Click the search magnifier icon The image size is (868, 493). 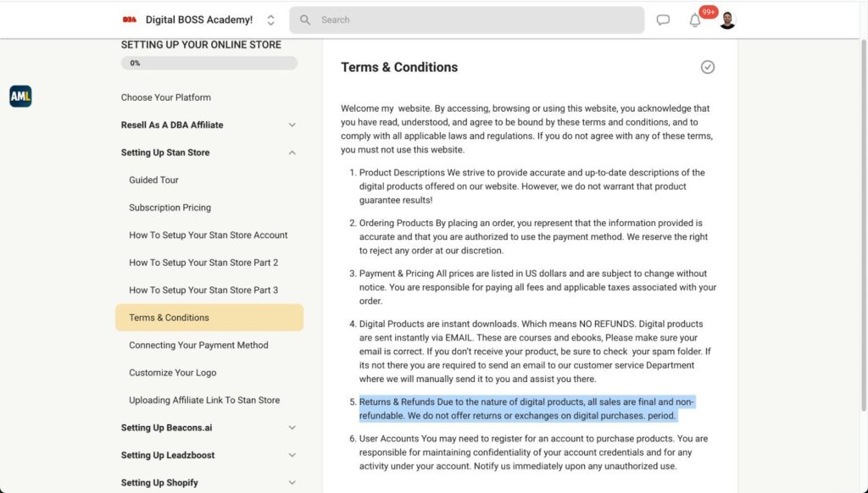click(305, 20)
